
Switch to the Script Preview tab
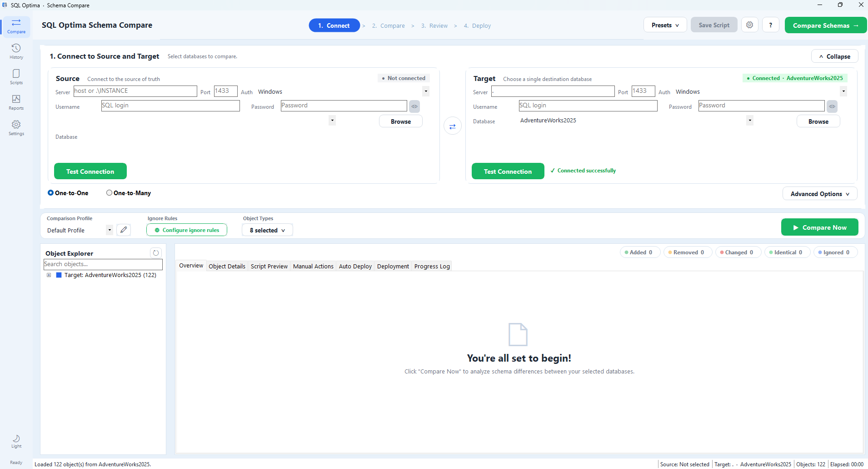pos(269,266)
